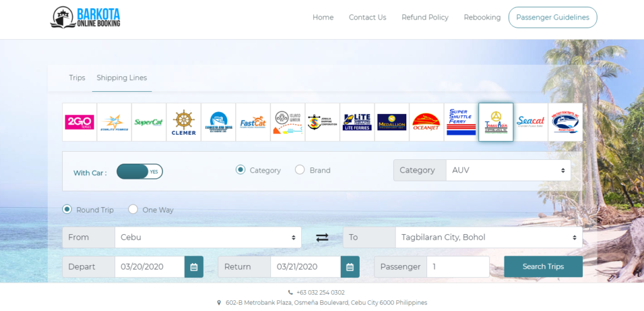Open the Return date calendar icon

[350, 267]
